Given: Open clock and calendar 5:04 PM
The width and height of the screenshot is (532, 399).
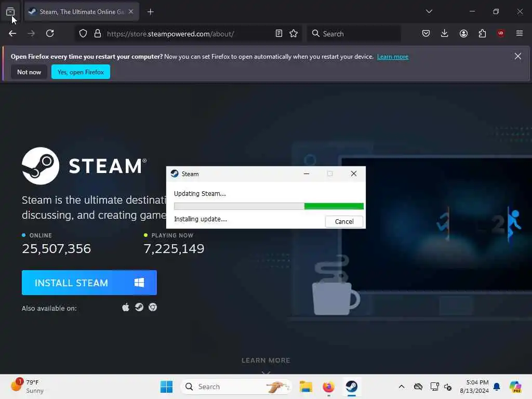Looking at the screenshot, I should click(474, 387).
